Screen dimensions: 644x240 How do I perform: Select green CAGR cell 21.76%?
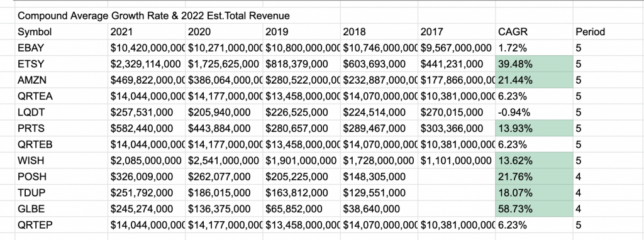[x=535, y=177]
